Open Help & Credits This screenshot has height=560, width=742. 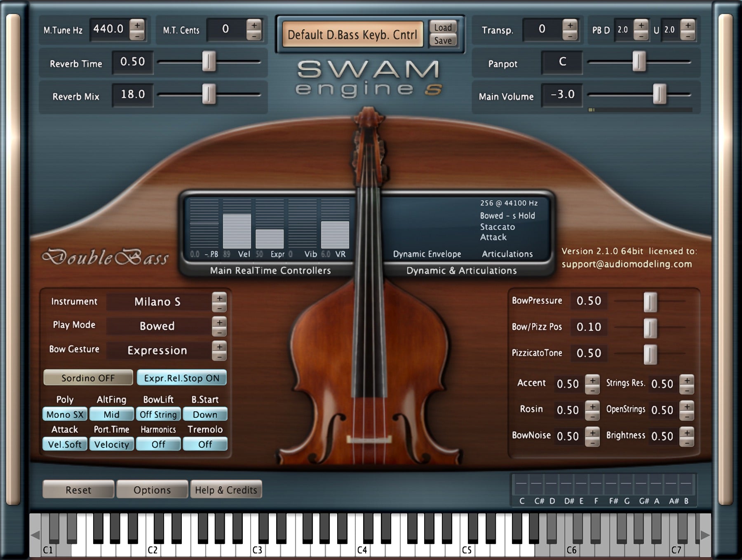pyautogui.click(x=226, y=490)
